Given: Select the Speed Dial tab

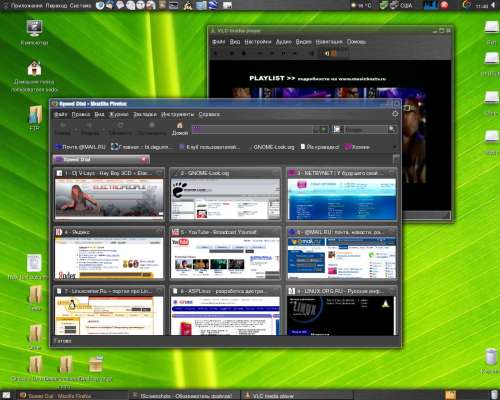Looking at the screenshot, I should [101, 159].
